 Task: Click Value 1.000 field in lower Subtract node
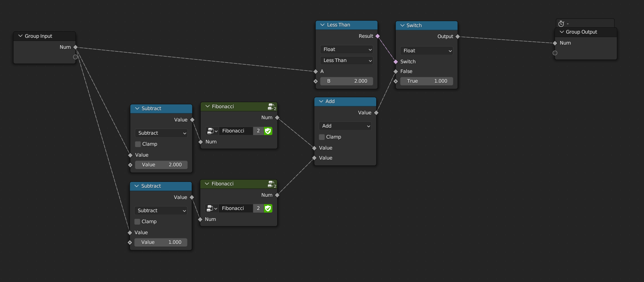tap(161, 242)
